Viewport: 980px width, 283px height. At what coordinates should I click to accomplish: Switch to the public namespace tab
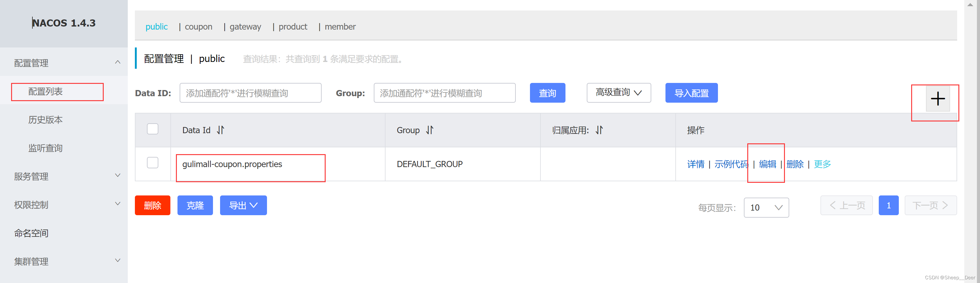coord(156,27)
